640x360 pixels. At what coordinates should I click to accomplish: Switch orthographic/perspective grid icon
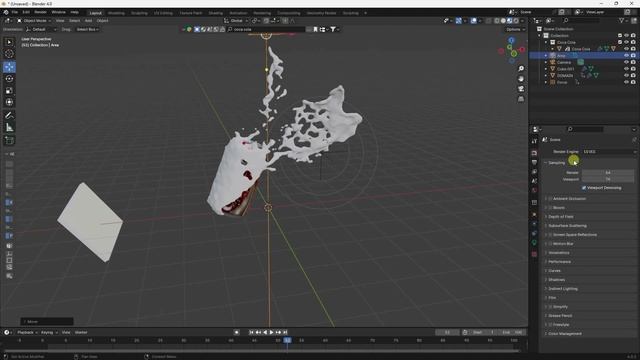[521, 99]
